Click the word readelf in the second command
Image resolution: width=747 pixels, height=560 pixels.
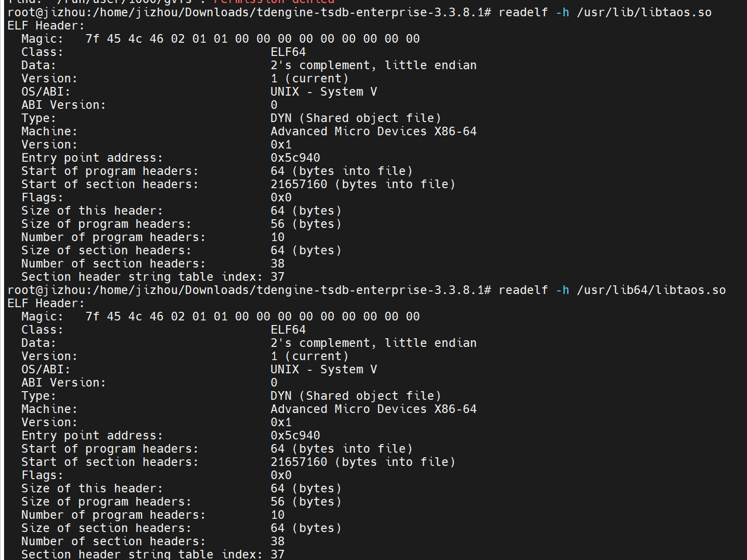point(523,290)
